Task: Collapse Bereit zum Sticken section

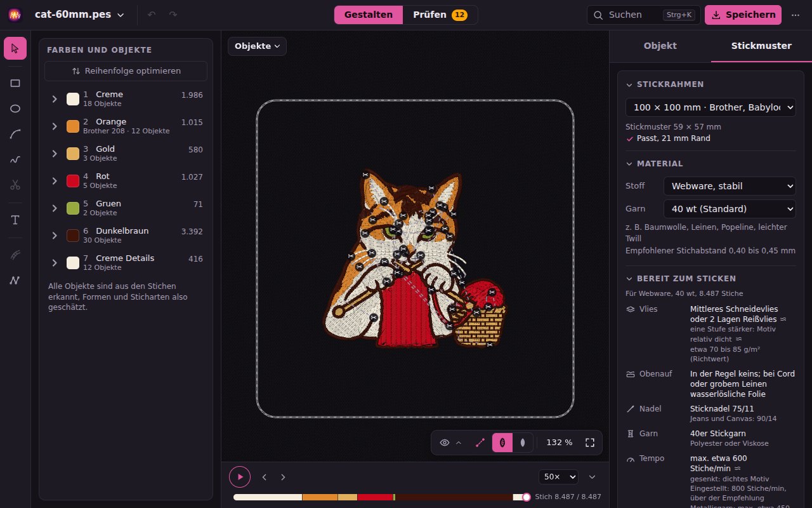Action: pyautogui.click(x=629, y=279)
